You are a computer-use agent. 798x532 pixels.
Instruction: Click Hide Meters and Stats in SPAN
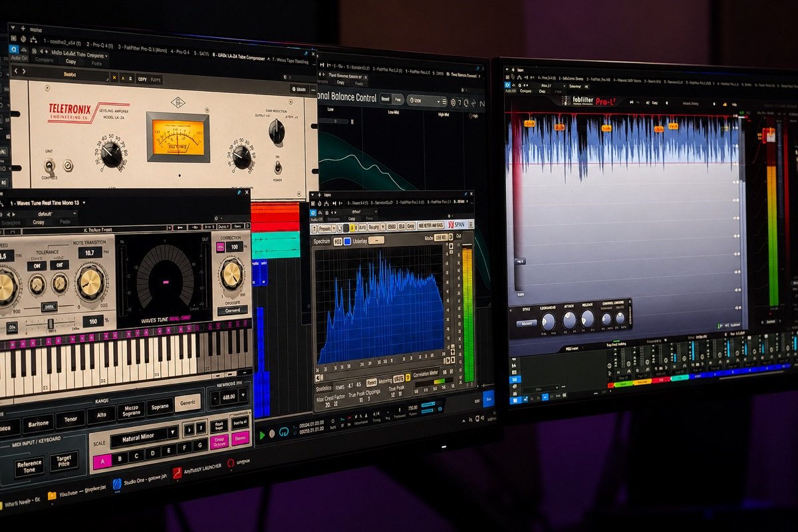click(x=432, y=225)
